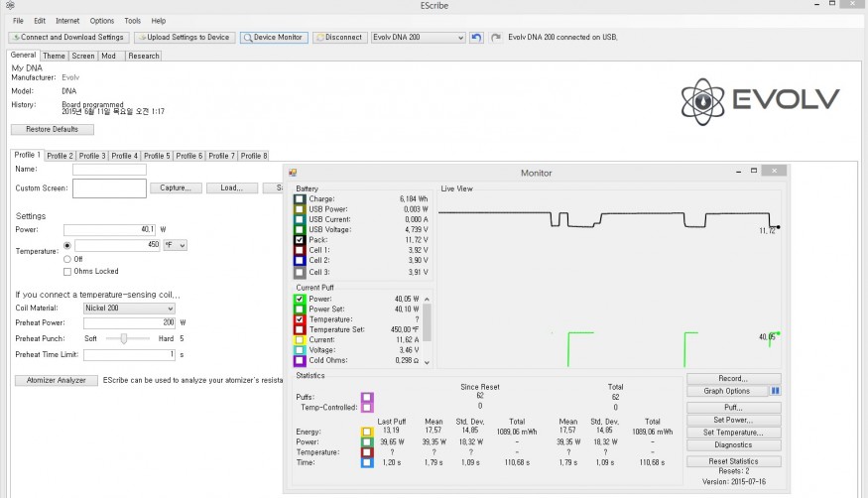Toggle the Cold Ohms graph checkbox
The image size is (868, 498).
click(300, 360)
